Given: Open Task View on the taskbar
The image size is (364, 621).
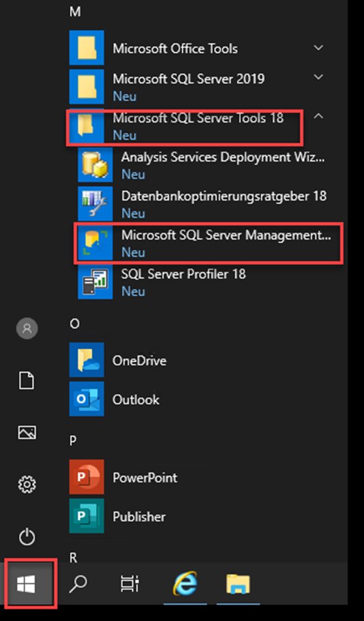Looking at the screenshot, I should point(130,584).
